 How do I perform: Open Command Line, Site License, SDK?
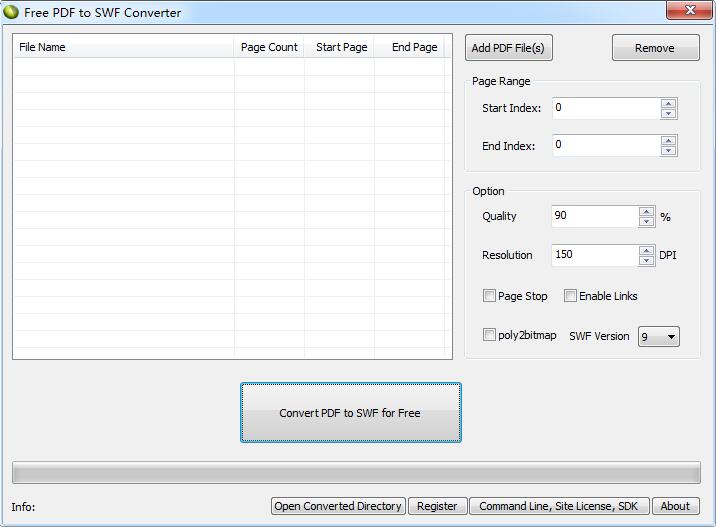click(559, 506)
